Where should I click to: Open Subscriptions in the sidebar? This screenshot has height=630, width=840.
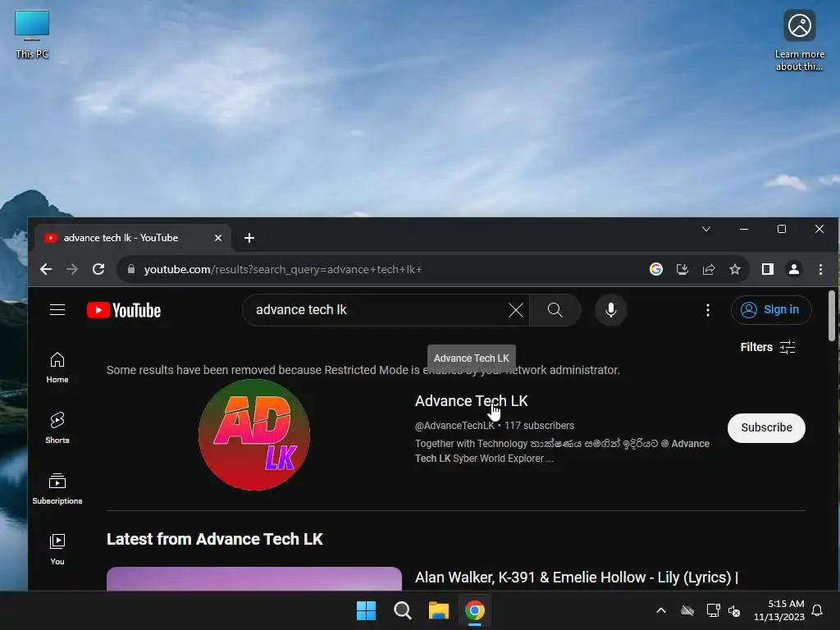coord(57,489)
